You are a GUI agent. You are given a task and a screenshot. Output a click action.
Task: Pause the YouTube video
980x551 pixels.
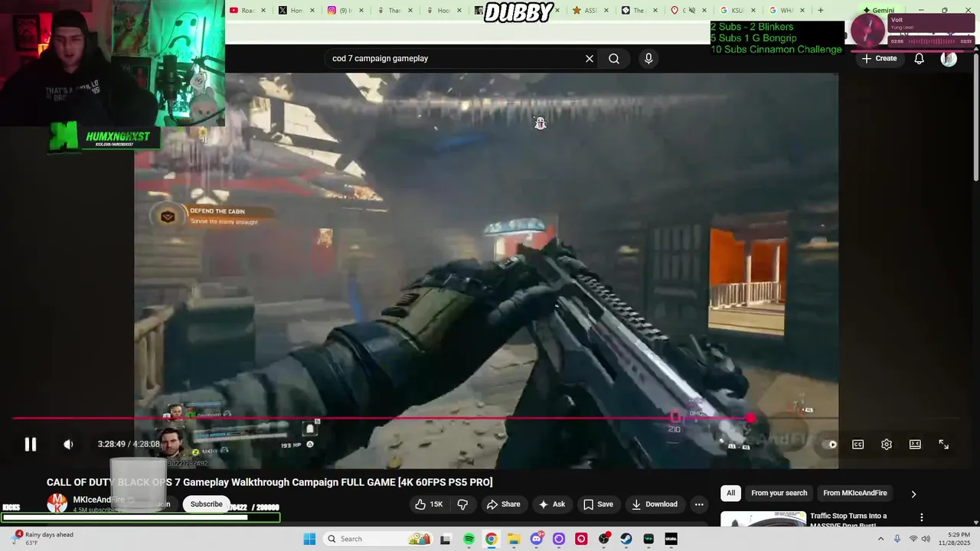[30, 445]
